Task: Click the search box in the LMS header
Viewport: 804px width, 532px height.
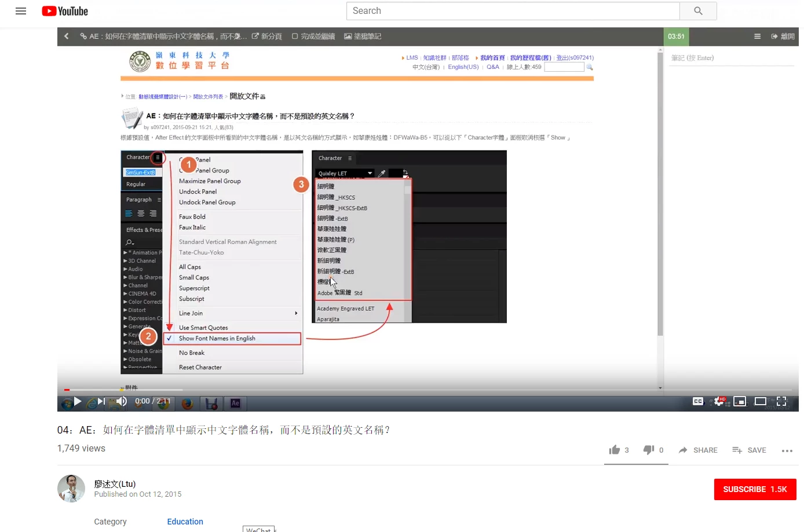Action: pyautogui.click(x=564, y=67)
